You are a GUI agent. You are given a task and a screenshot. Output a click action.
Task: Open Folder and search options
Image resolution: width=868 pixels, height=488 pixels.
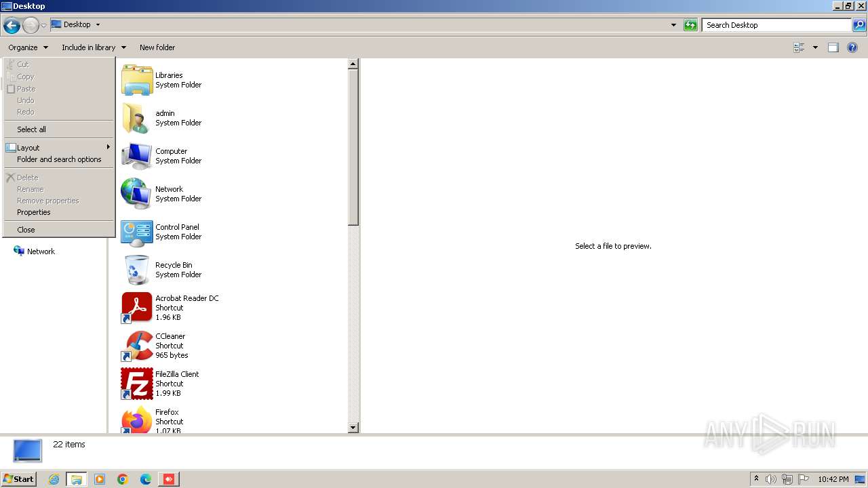(x=58, y=160)
